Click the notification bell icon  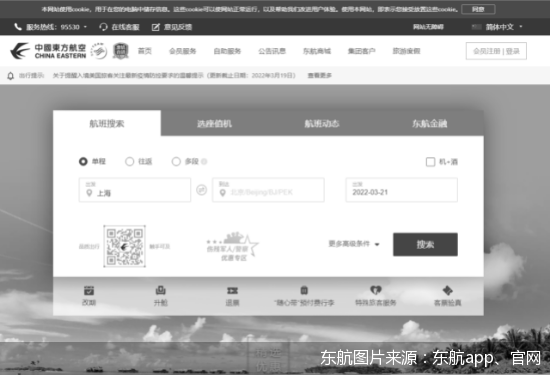point(11,75)
